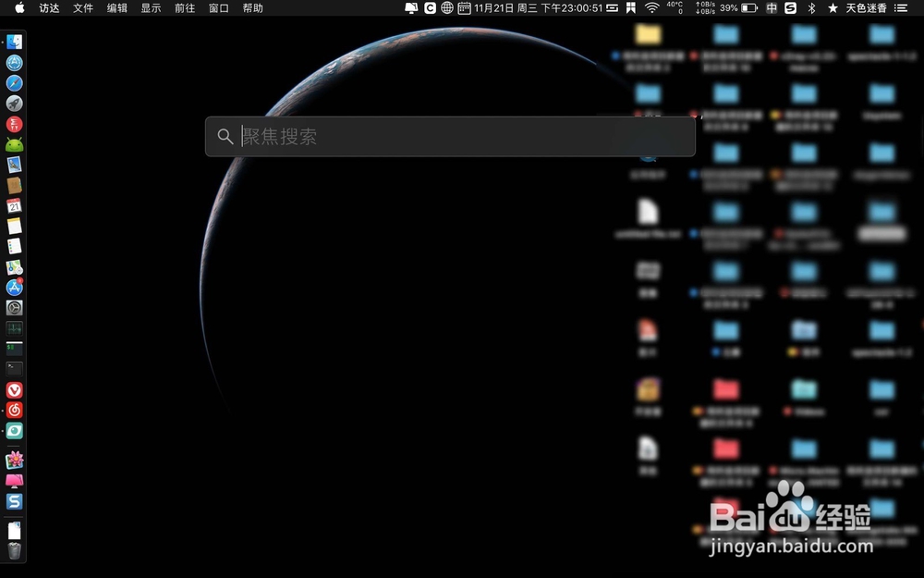This screenshot has width=924, height=578.
Task: Open System Preferences gear in Dock
Action: pyautogui.click(x=14, y=308)
